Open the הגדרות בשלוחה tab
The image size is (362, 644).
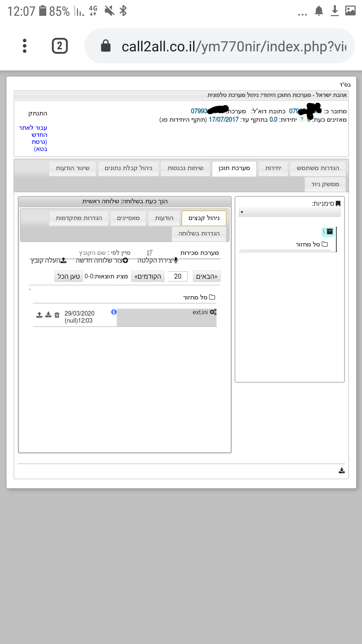click(199, 234)
